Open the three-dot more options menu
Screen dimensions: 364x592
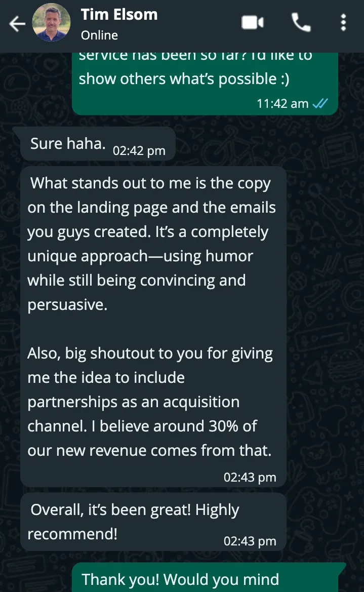[x=343, y=23]
